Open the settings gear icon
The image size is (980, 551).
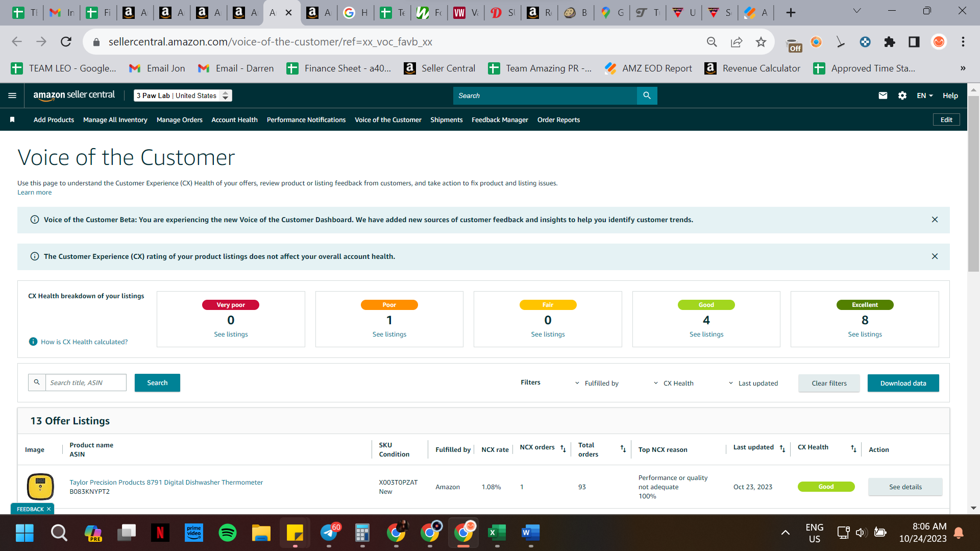[902, 95]
